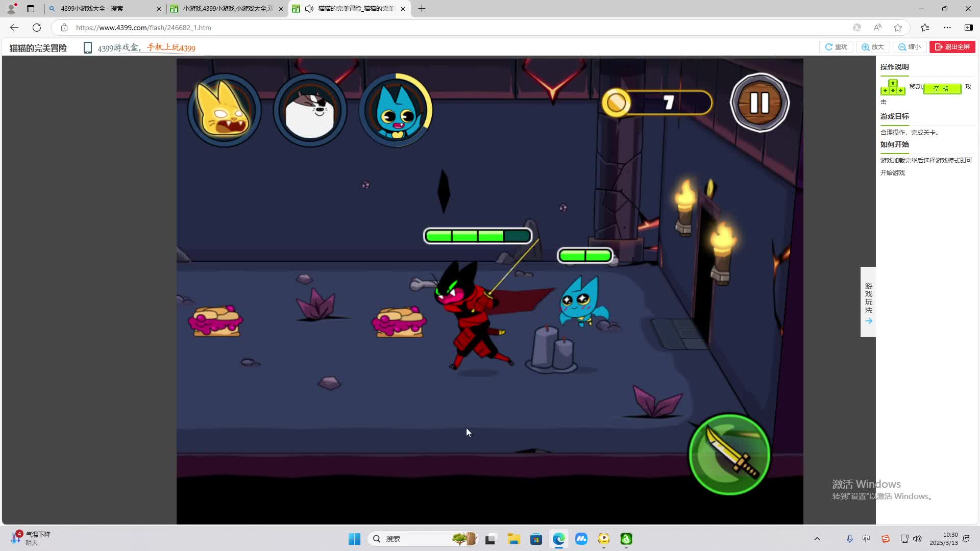Select the blue cat character portrait
The height and width of the screenshot is (551, 980).
pos(396,111)
